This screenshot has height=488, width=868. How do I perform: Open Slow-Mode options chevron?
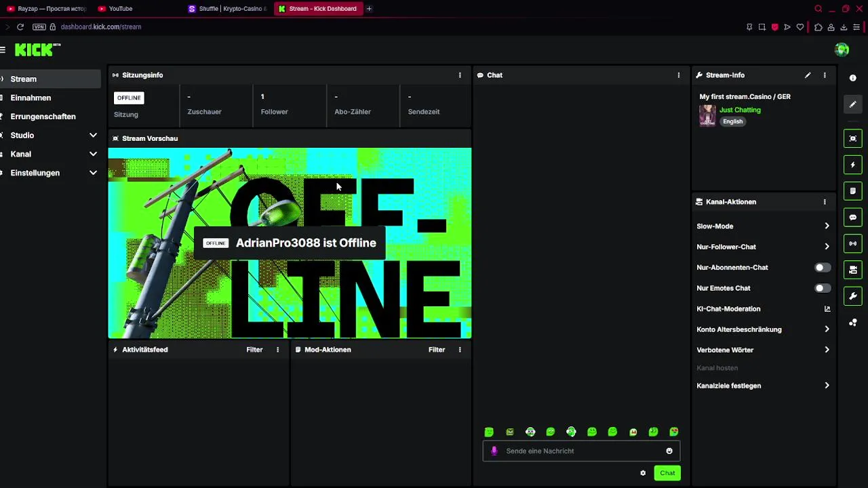[x=827, y=226]
